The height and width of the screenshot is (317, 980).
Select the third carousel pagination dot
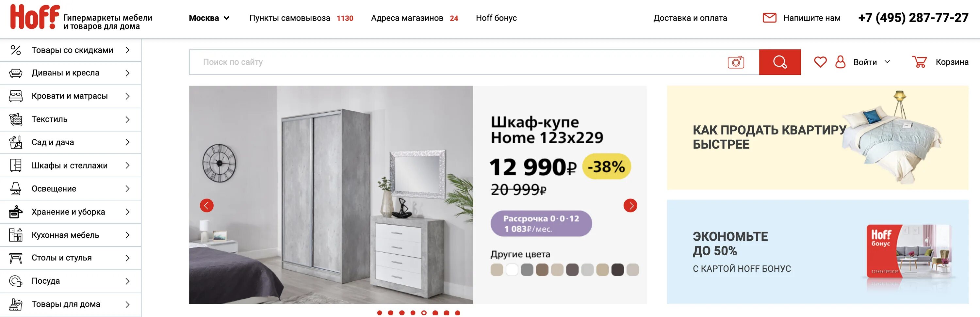click(402, 313)
